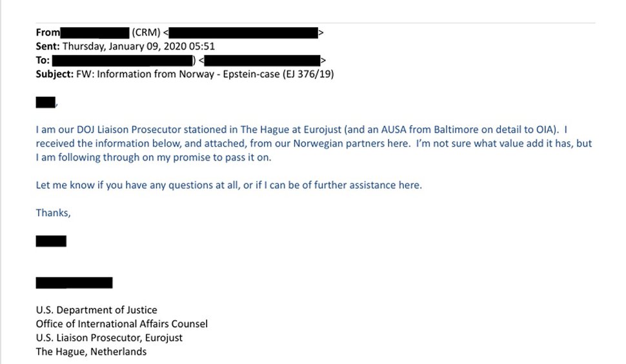The image size is (626, 364).
Task: Select the redacted greeting name
Action: point(45,101)
